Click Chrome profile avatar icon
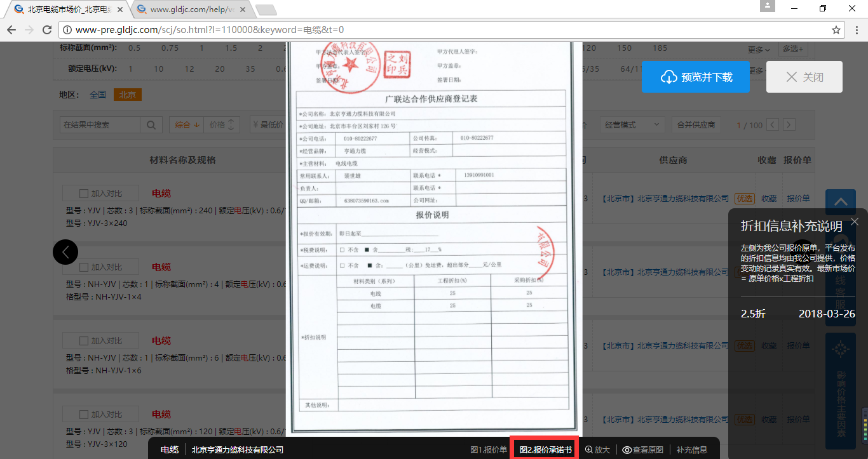 (x=768, y=6)
